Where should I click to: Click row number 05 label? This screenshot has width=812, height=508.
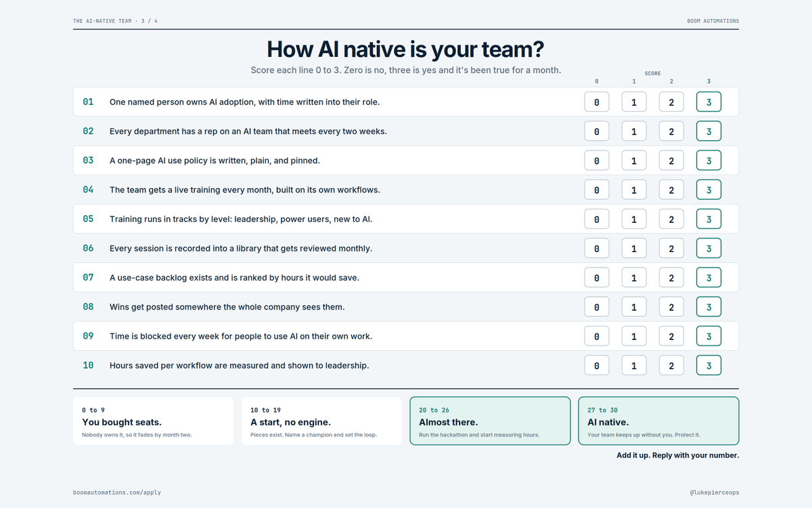click(88, 219)
